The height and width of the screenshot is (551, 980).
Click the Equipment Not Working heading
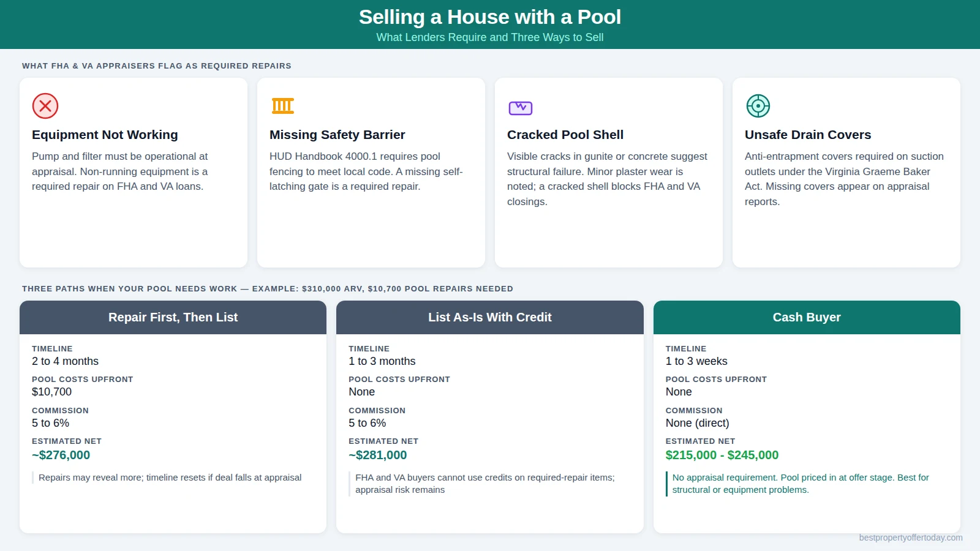[105, 135]
